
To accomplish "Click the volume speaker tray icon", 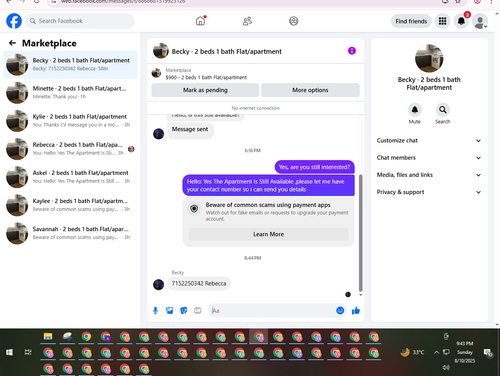I will (446, 367).
